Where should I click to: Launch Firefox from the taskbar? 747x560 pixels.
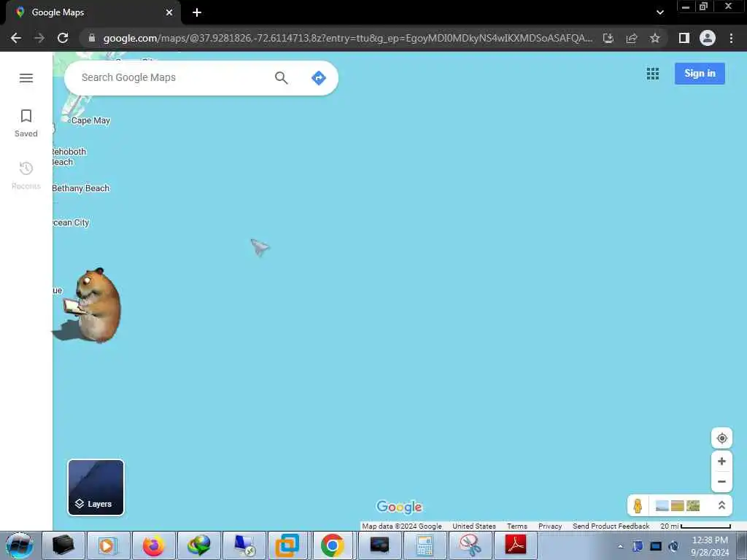tap(153, 545)
